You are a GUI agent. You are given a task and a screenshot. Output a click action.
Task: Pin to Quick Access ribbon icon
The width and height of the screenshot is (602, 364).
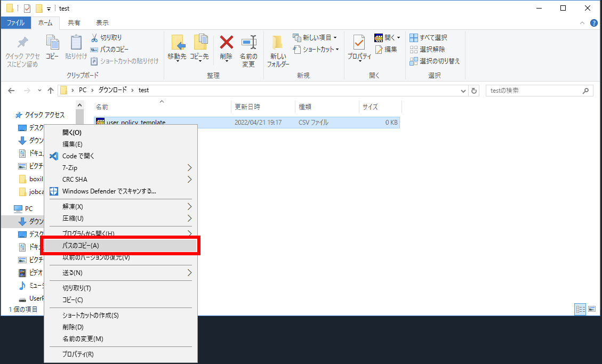(x=22, y=52)
